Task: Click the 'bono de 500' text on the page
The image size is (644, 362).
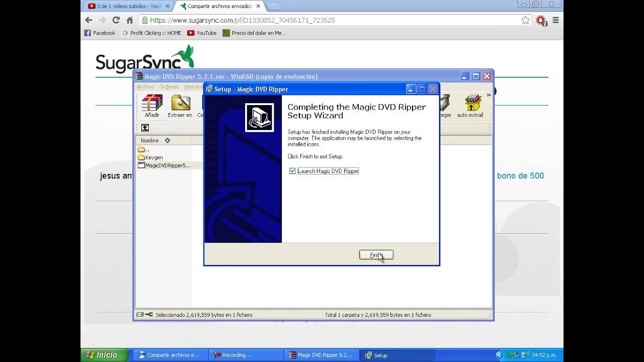Action: pyautogui.click(x=520, y=176)
